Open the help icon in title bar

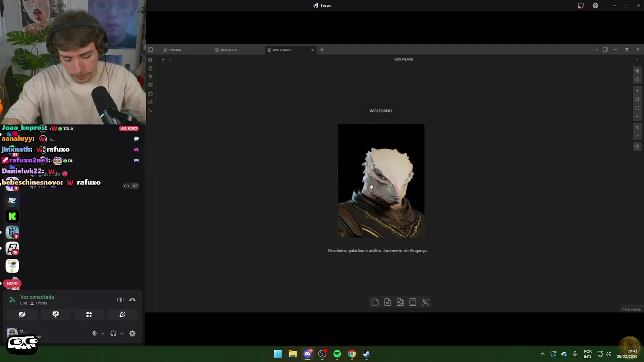595,6
